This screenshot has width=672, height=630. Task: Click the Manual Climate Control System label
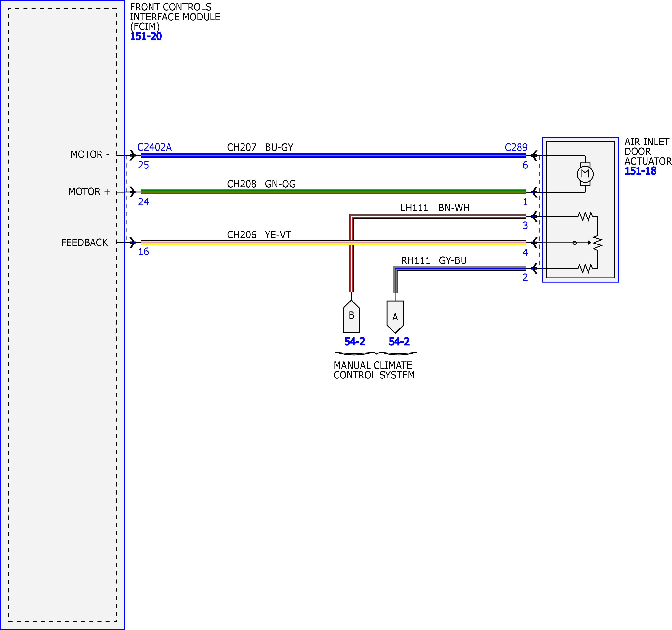pyautogui.click(x=374, y=370)
